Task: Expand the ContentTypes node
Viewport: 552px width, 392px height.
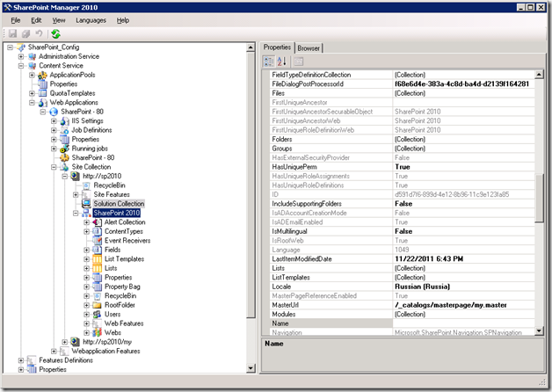Action: tap(87, 231)
